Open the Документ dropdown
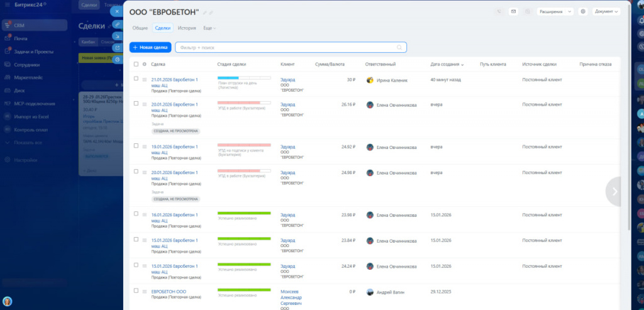This screenshot has width=644, height=310. click(x=606, y=11)
